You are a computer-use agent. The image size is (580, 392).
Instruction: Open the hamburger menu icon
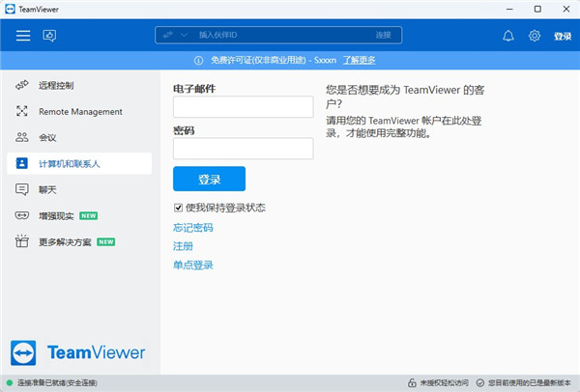click(x=23, y=36)
